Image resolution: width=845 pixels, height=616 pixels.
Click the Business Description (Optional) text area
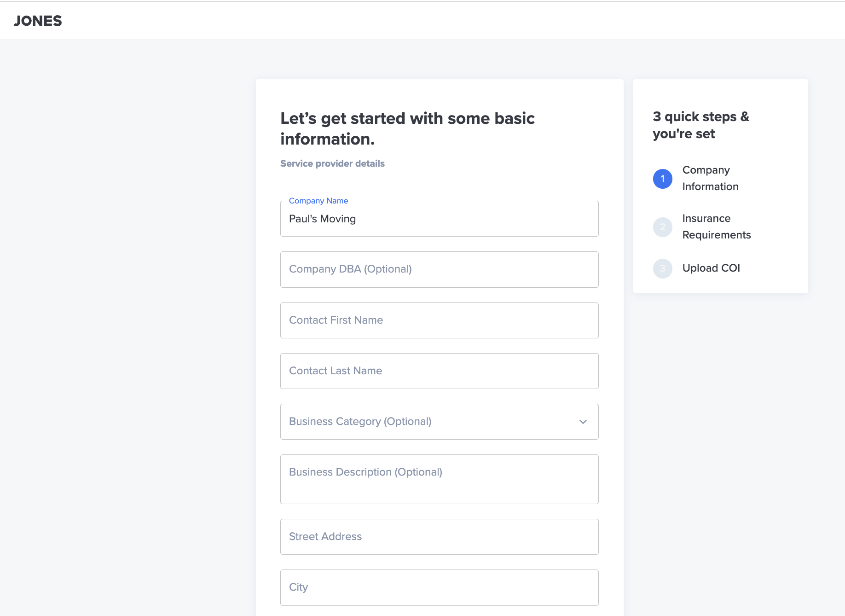click(439, 479)
